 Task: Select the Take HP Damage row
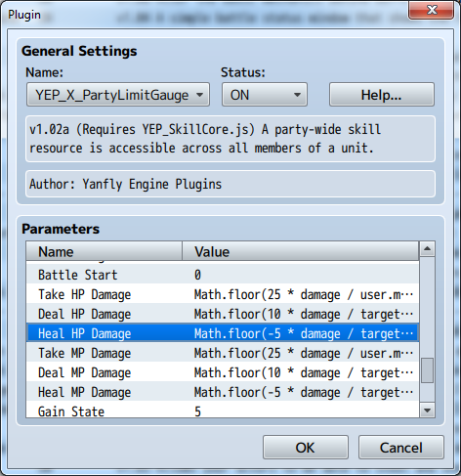click(223, 294)
